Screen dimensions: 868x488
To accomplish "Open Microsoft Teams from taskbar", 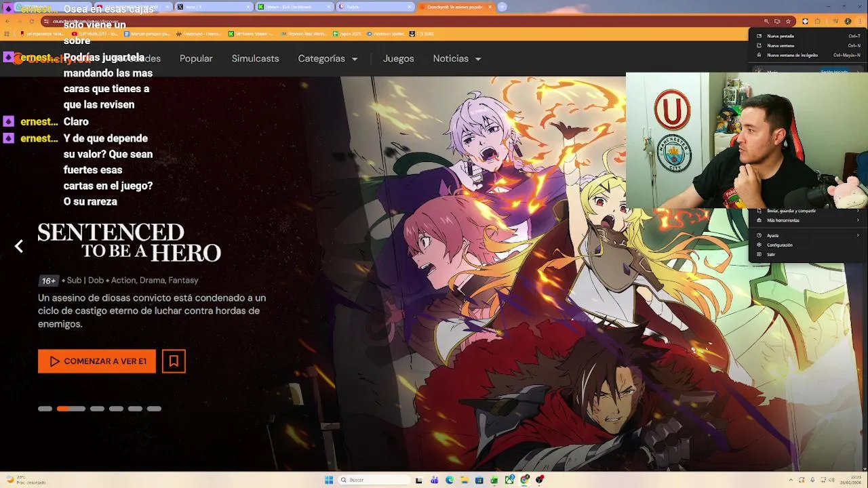I will click(x=434, y=480).
